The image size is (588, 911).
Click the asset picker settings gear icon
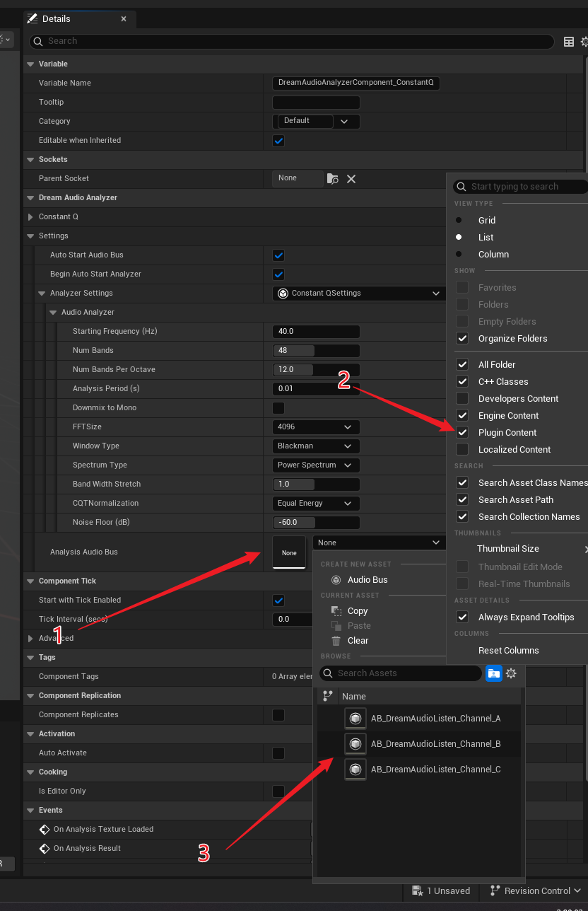[x=511, y=673]
